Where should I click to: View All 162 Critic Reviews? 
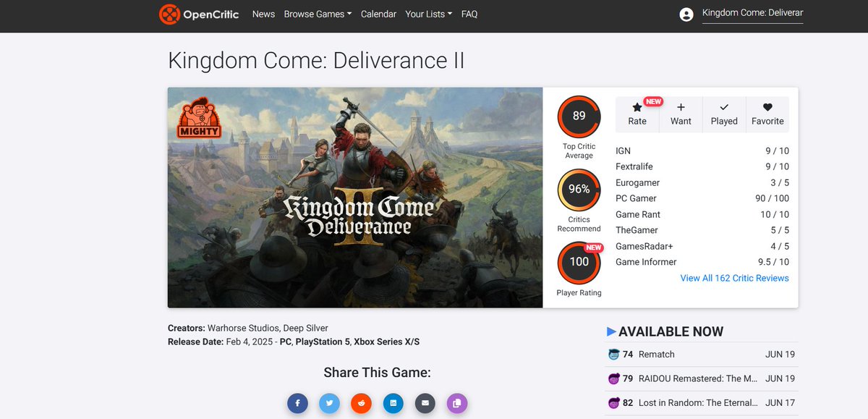point(735,278)
